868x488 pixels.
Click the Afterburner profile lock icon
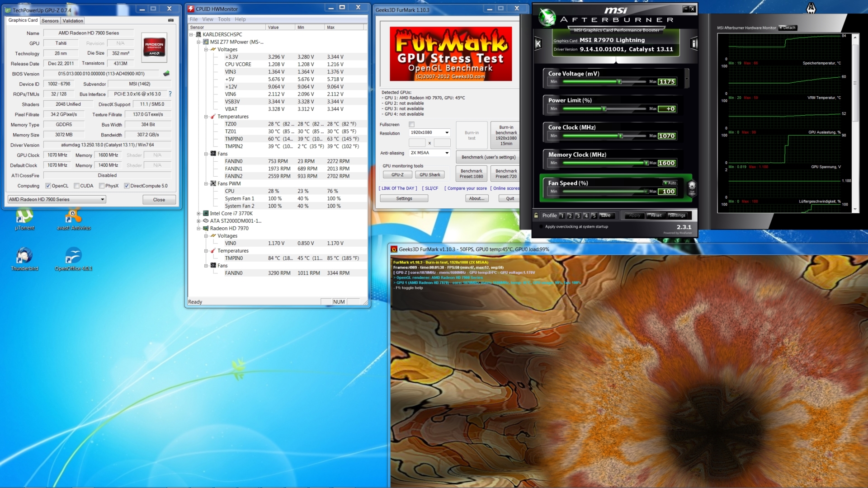click(x=536, y=216)
